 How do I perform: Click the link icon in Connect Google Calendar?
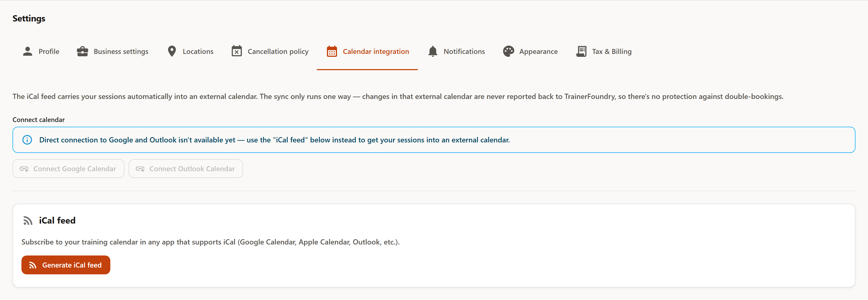pyautogui.click(x=24, y=169)
